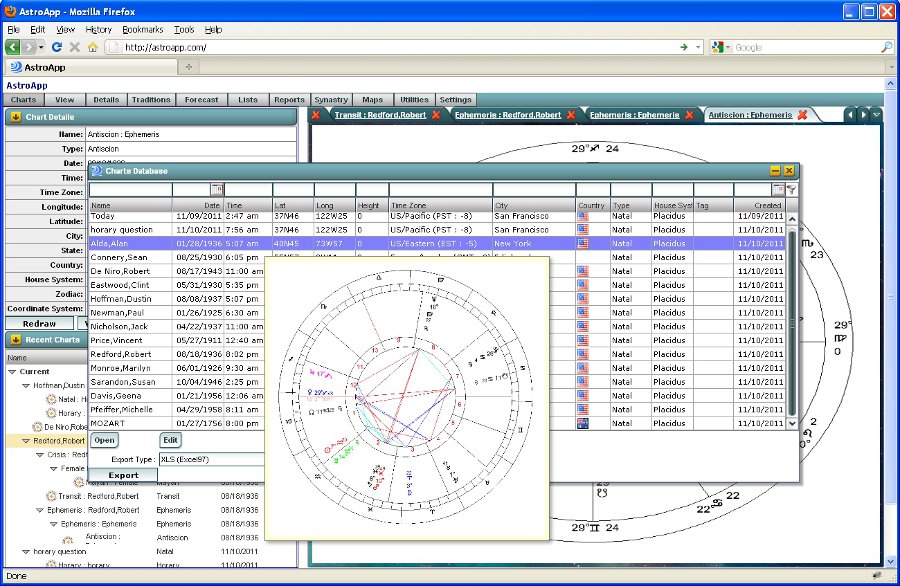Viewport: 900px width, 586px height.
Task: Collapse the Current tree node
Action: click(x=13, y=372)
